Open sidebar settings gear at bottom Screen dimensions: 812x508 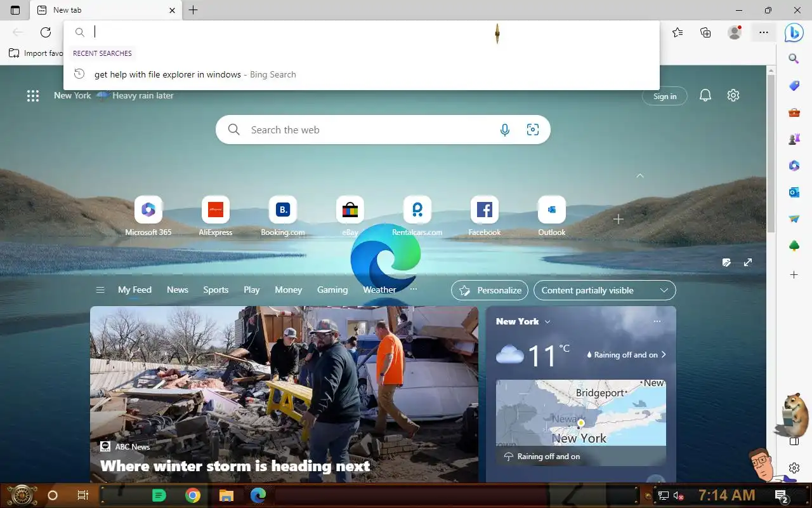[794, 468]
